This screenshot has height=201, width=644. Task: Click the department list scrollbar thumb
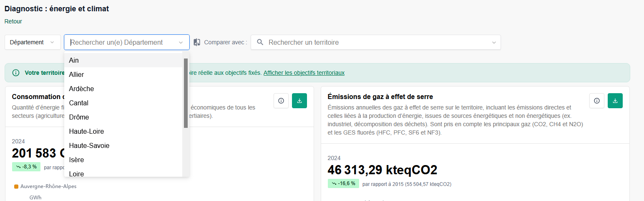(x=186, y=93)
